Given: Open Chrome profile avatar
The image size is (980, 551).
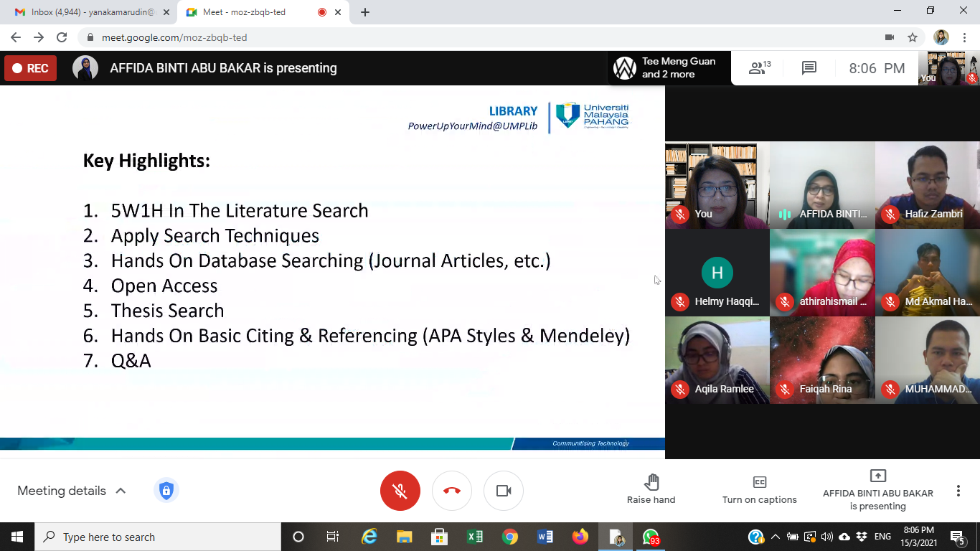Looking at the screenshot, I should point(941,37).
